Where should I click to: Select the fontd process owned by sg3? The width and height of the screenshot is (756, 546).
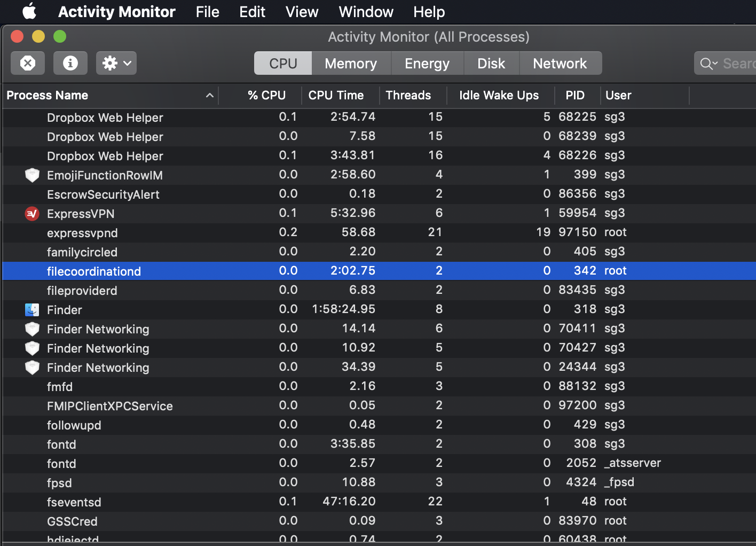379,444
